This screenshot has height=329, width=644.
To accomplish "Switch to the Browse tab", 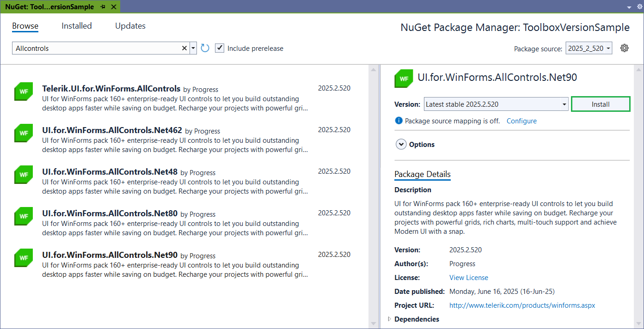I will click(x=25, y=26).
